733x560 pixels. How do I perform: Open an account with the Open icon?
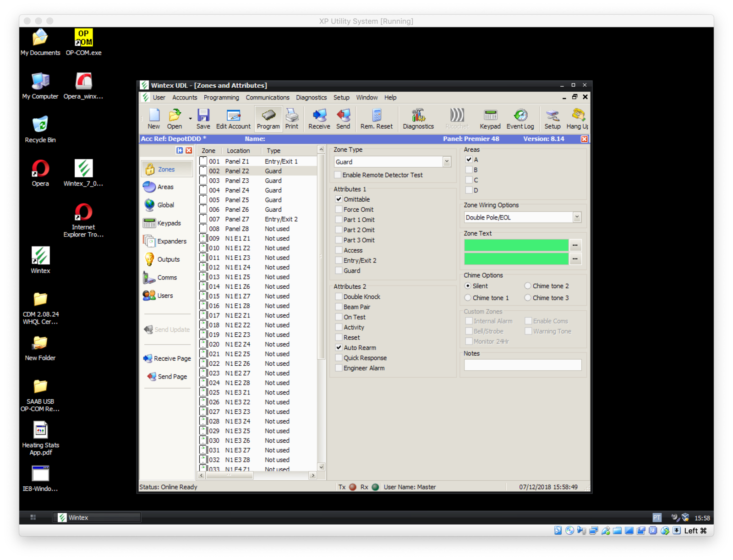click(175, 119)
